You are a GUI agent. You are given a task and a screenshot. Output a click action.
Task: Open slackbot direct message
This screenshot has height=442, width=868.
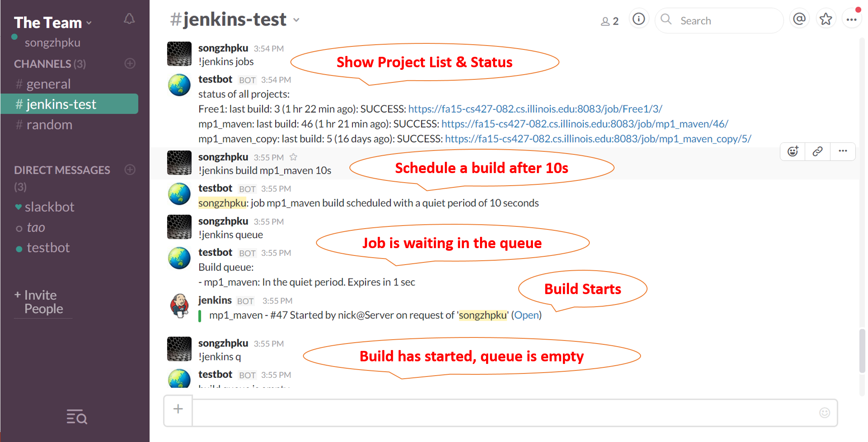point(49,207)
